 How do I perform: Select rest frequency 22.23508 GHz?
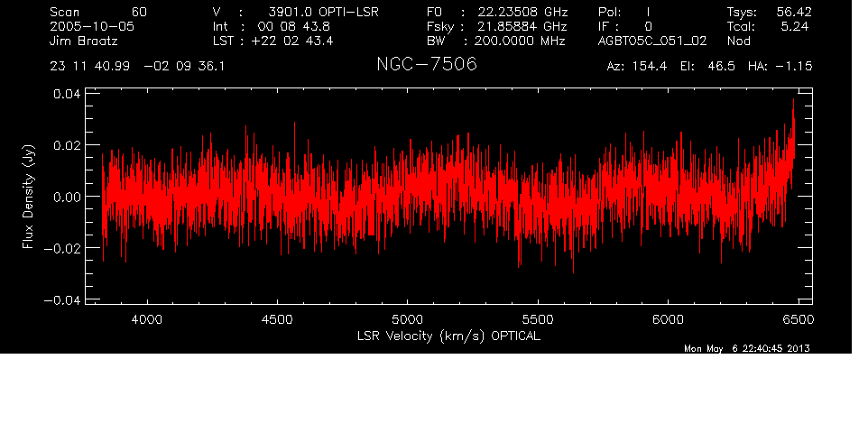523,12
